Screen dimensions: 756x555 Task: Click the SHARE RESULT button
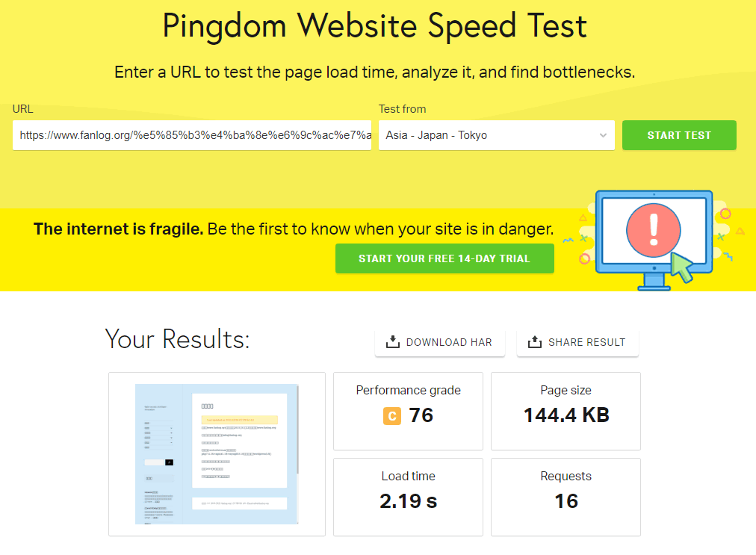577,342
